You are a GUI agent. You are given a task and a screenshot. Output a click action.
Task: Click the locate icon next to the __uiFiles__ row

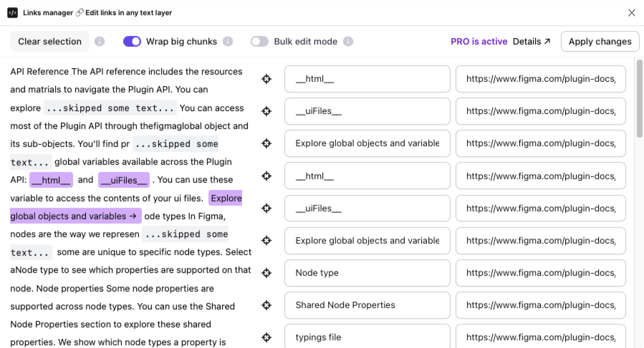click(x=266, y=111)
